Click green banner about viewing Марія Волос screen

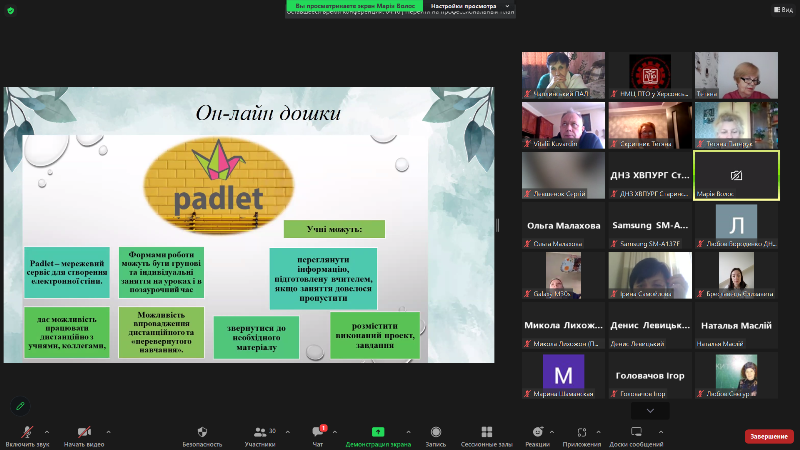coord(355,6)
